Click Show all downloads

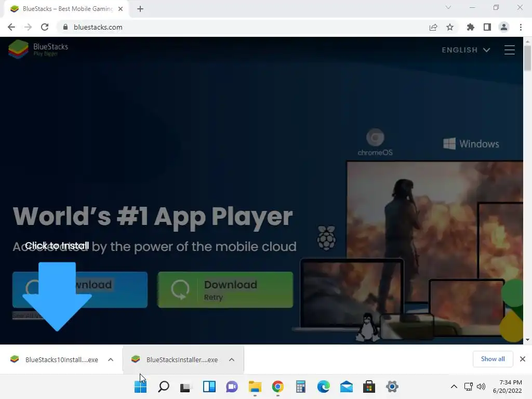click(493, 359)
